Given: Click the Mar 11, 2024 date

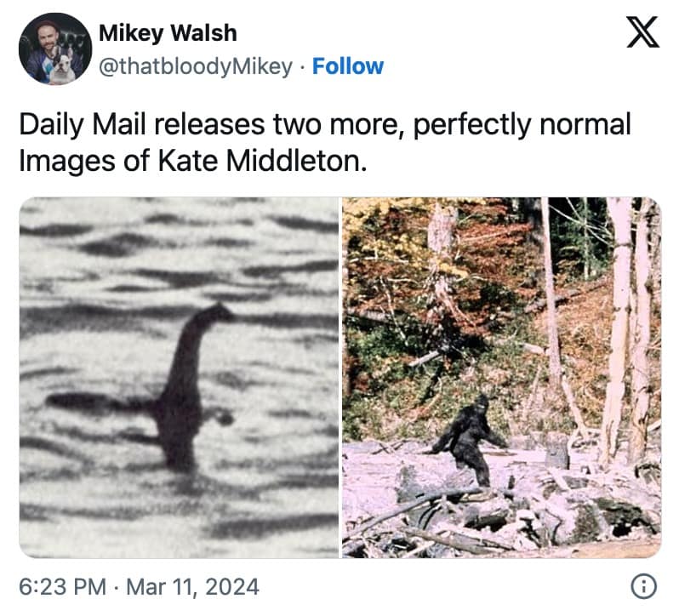Looking at the screenshot, I should pyautogui.click(x=192, y=587).
